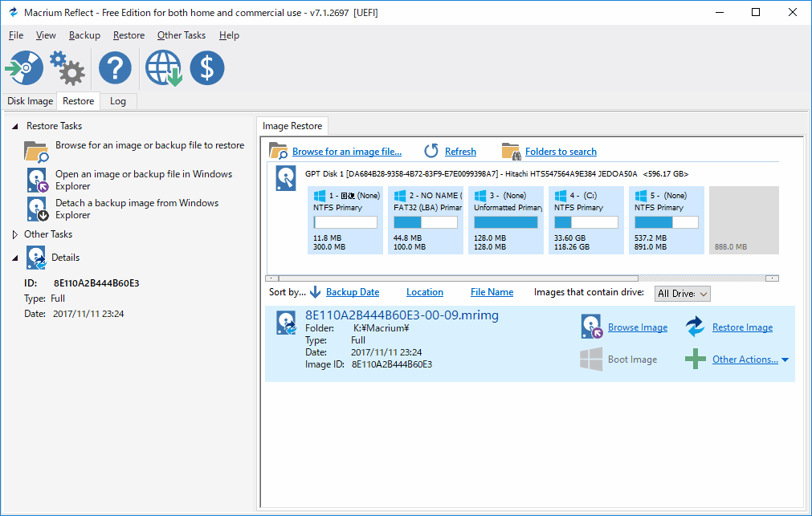Screen dimensions: 812x516
Task: Click the Windows logo on partition 5
Action: [641, 196]
